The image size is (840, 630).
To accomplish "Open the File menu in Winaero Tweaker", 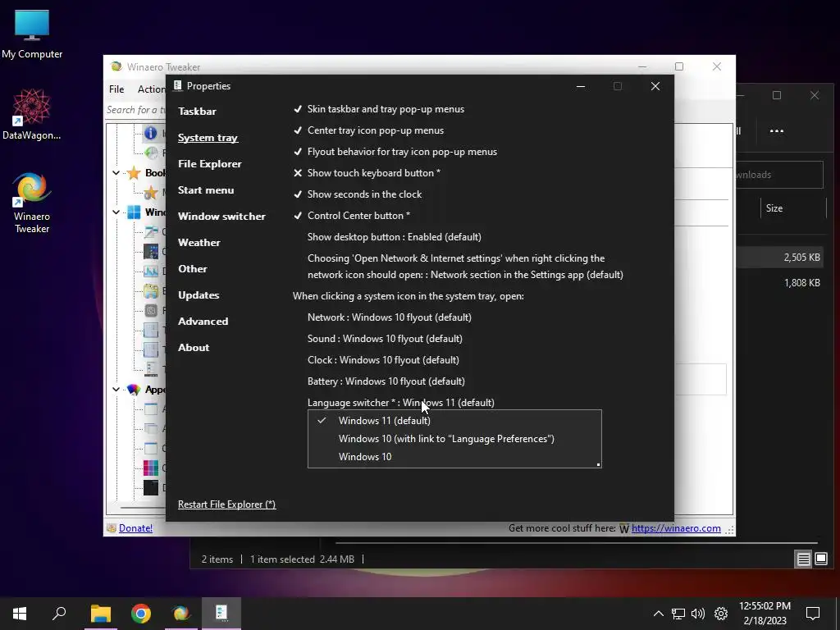I will 116,89.
